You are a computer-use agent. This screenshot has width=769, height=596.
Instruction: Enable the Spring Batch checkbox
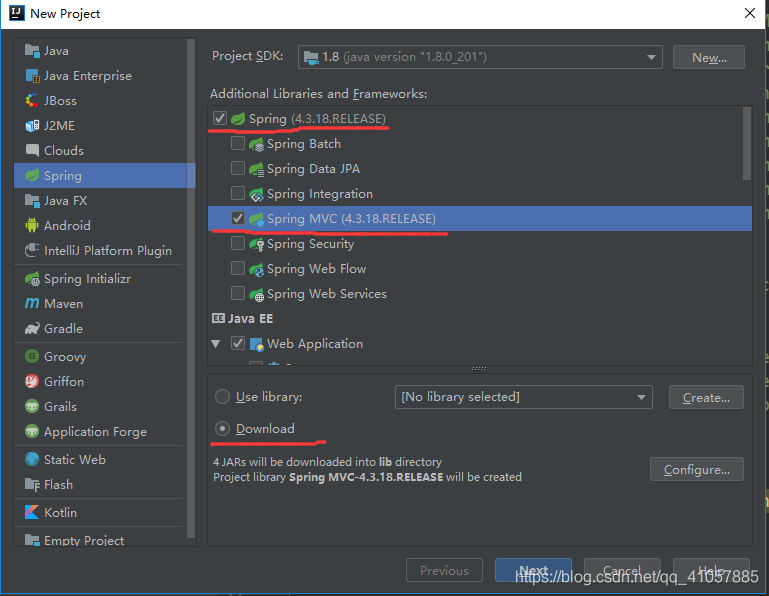pyautogui.click(x=238, y=143)
